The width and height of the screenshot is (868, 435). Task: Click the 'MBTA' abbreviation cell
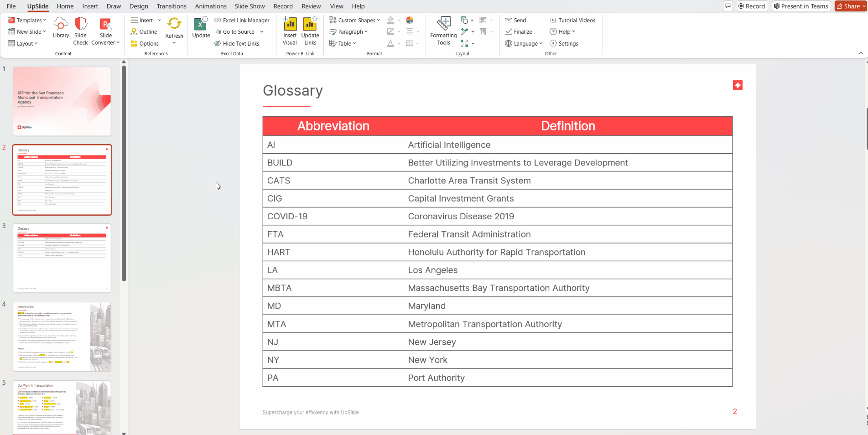tap(333, 288)
